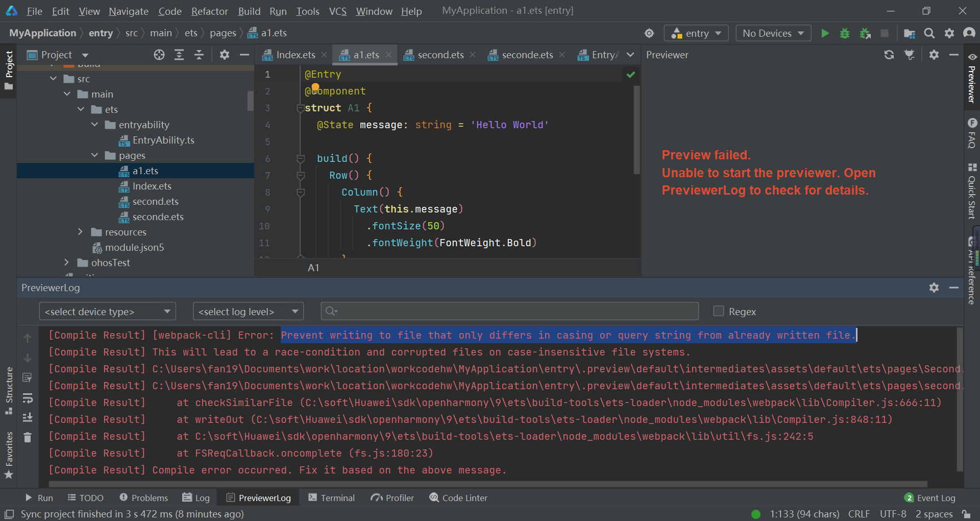Open Search Everywhere magnifier

(x=929, y=33)
